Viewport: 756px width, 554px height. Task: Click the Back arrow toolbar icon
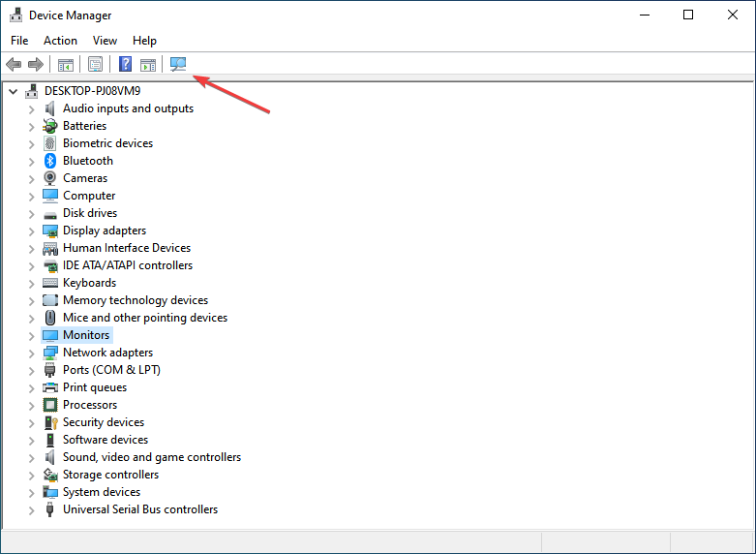pyautogui.click(x=14, y=64)
